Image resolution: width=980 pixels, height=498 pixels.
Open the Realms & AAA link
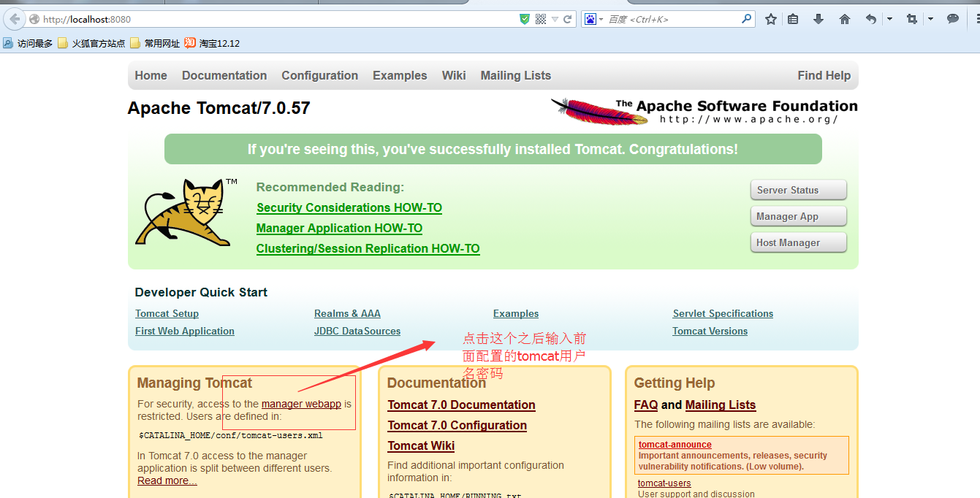point(347,313)
